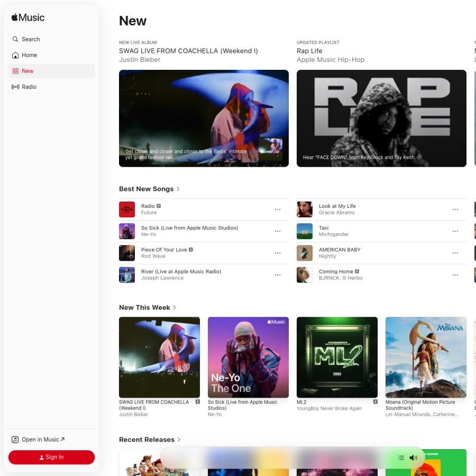Click Michigander artist name

coord(334,234)
